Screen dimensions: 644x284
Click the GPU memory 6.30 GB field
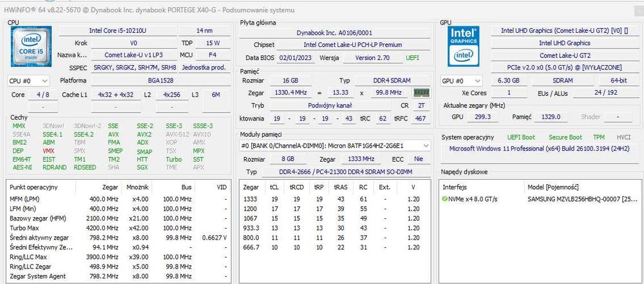pyautogui.click(x=509, y=80)
